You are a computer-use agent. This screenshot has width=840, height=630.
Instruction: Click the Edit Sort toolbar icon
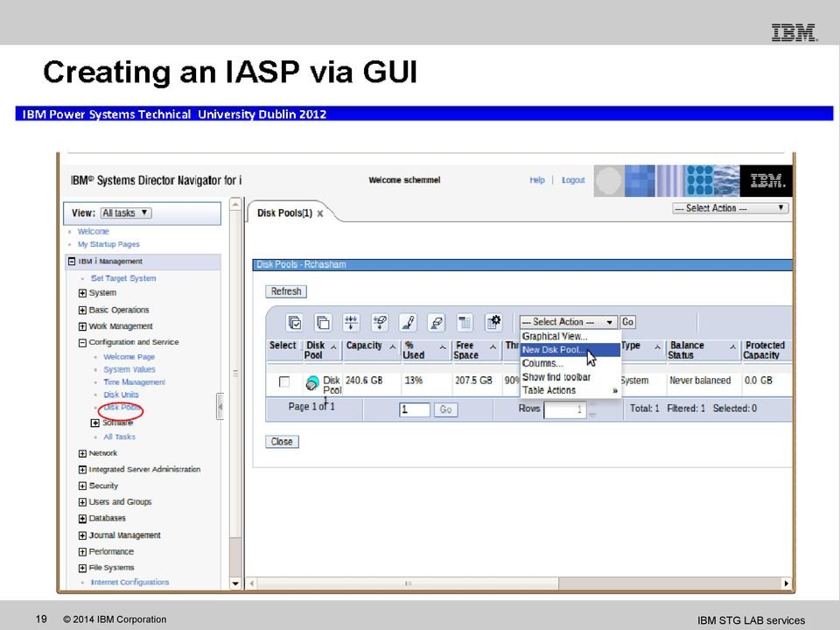(x=409, y=322)
